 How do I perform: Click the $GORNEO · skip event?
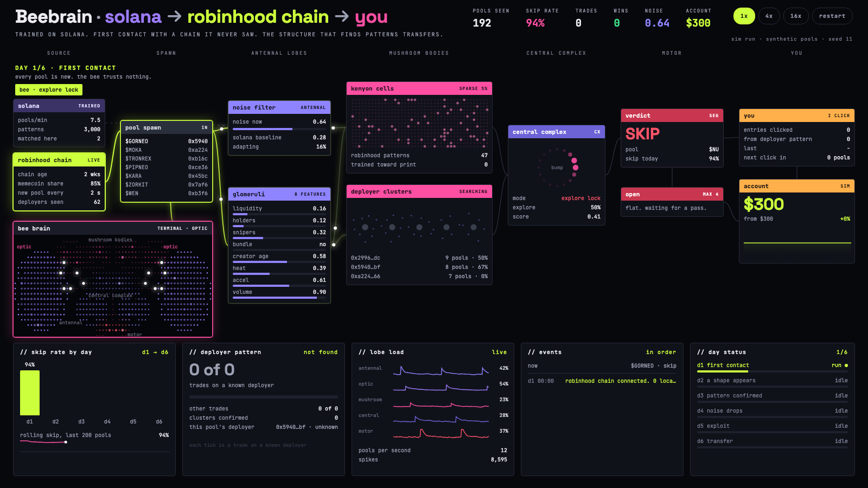(x=653, y=366)
